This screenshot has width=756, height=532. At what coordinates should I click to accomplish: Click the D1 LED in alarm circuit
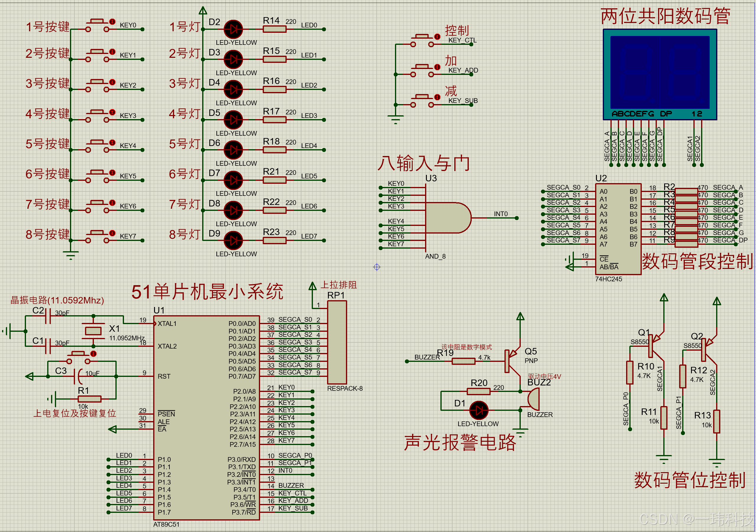(479, 410)
